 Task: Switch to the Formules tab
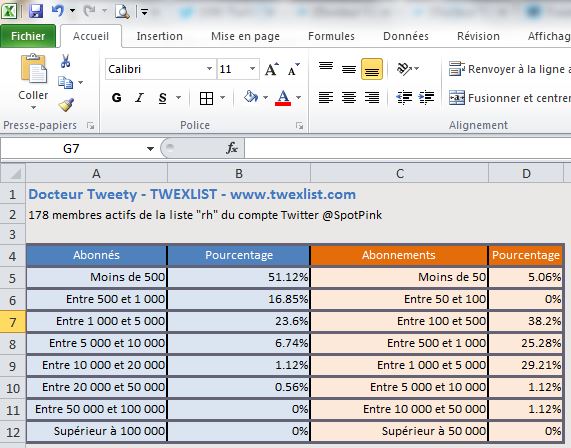click(331, 36)
